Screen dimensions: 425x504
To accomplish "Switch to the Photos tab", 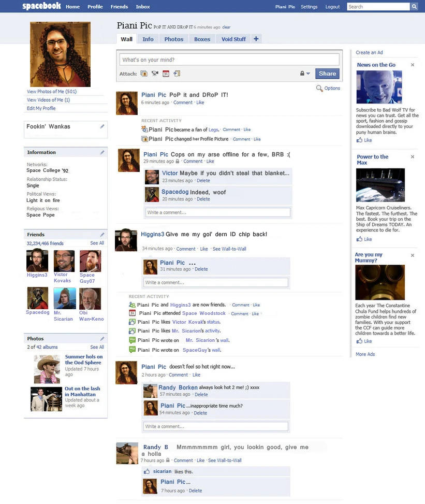I will point(173,38).
